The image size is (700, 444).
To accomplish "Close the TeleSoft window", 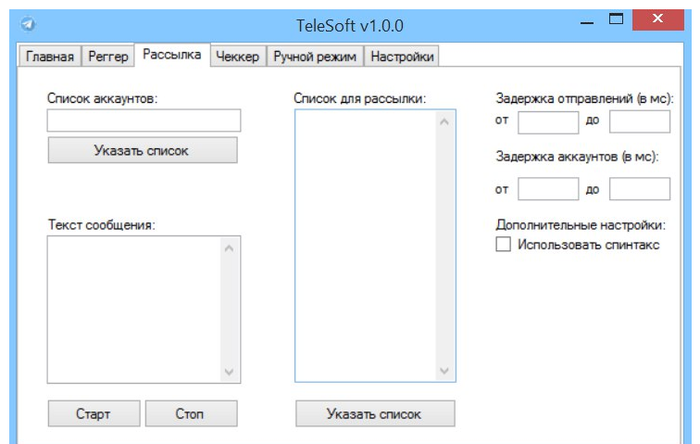I will 661,19.
